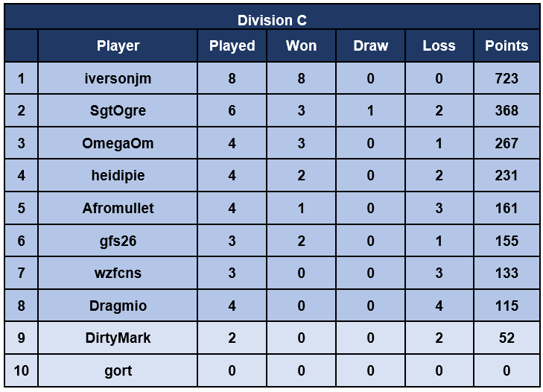Screen dimensions: 543x392
Task: Click the Points column header
Action: pyautogui.click(x=507, y=46)
